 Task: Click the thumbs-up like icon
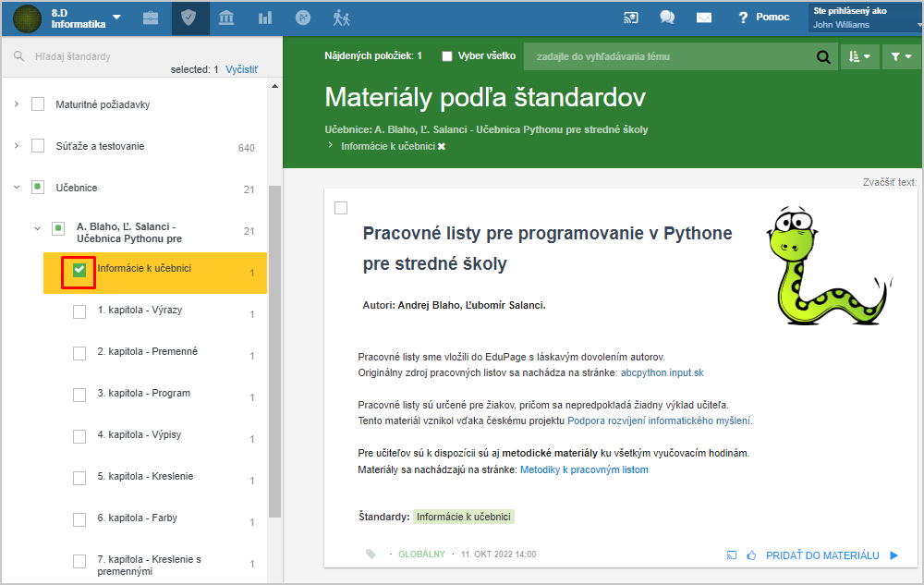[751, 555]
